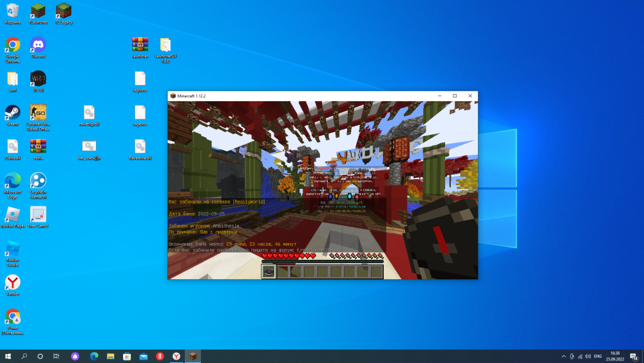Launch the TLauncher desktop shortcut
The height and width of the screenshot is (363, 644).
[38, 14]
